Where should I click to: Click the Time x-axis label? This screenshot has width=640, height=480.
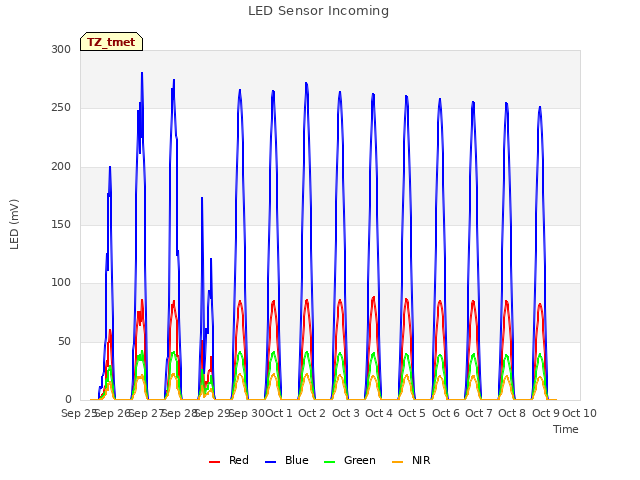(x=565, y=429)
